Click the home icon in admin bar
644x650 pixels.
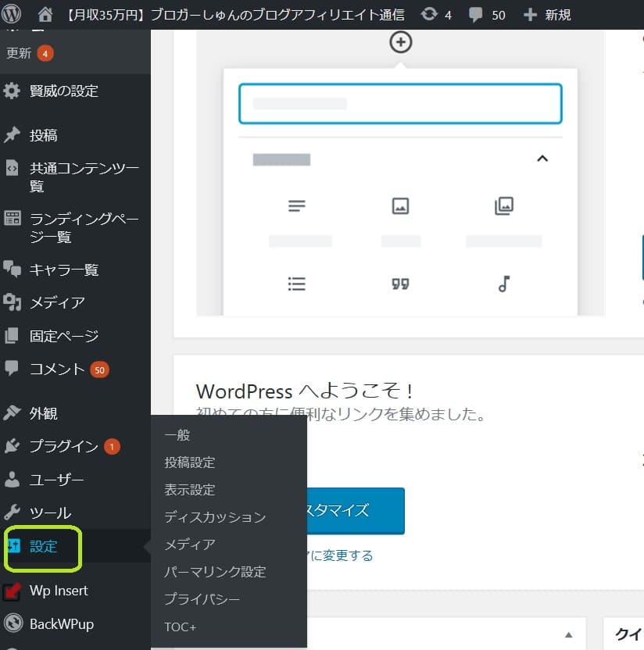click(45, 15)
